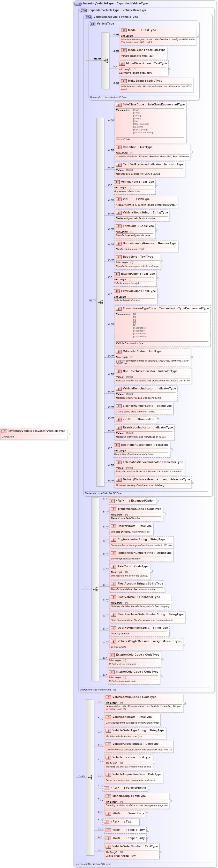Click the 'VehicleBaseType : VehicleType' header text
This screenshot has width=218, height=868.
[116, 17]
